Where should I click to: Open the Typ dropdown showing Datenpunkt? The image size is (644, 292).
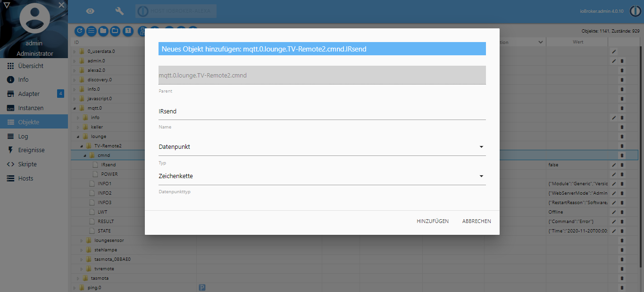322,147
